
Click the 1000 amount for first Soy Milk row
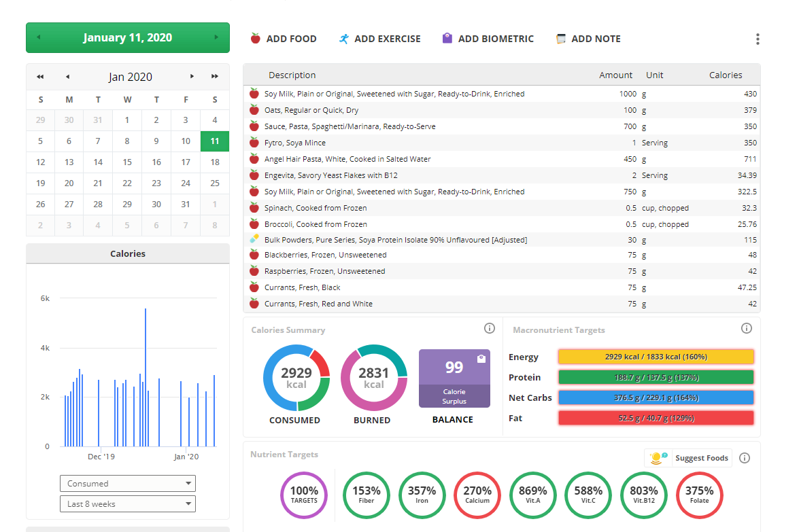click(x=628, y=94)
